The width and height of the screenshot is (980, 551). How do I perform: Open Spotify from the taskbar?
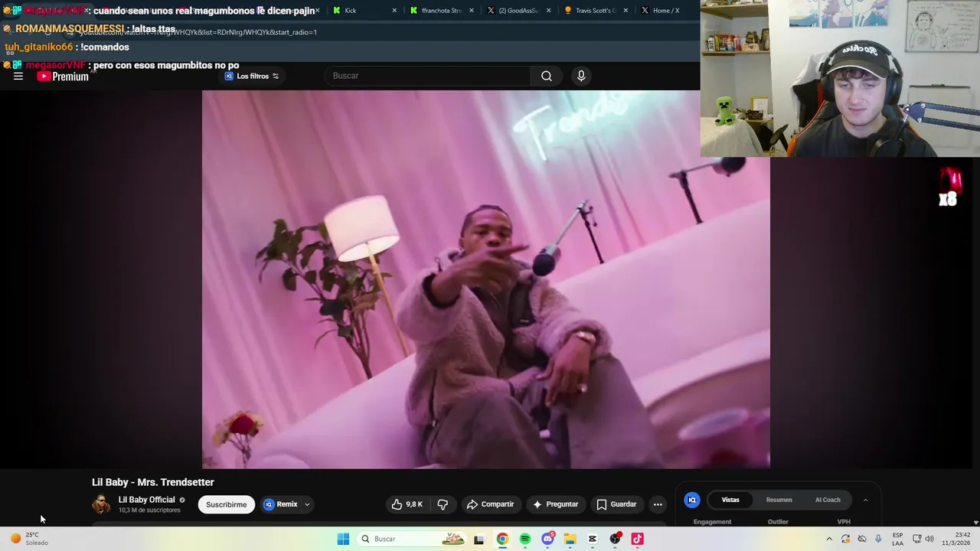point(525,539)
